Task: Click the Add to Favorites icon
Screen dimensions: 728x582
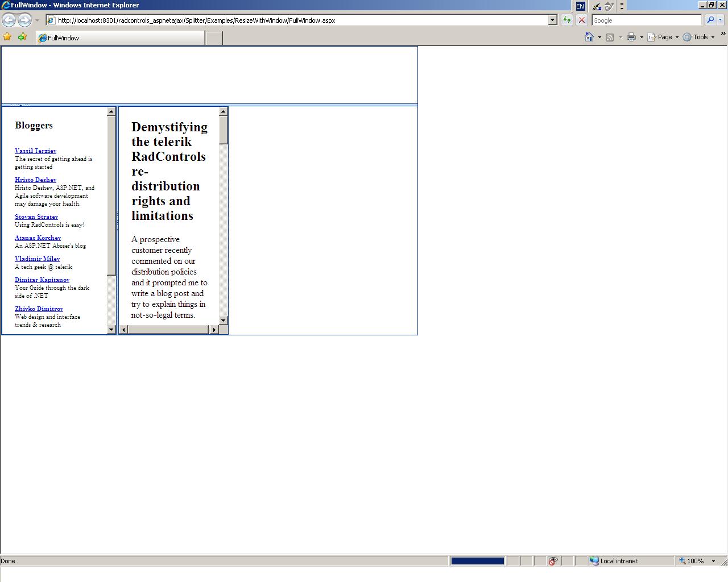Action: [x=22, y=37]
